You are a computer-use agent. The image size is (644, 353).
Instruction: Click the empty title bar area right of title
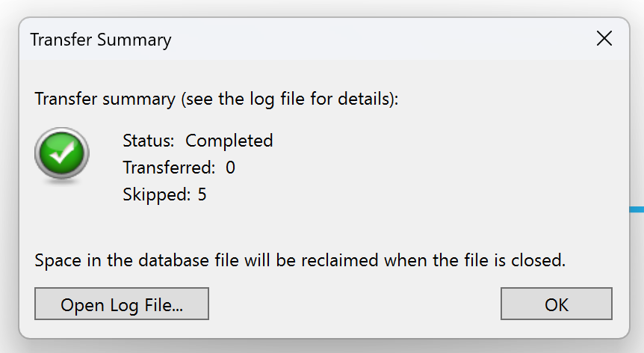pyautogui.click(x=374, y=40)
